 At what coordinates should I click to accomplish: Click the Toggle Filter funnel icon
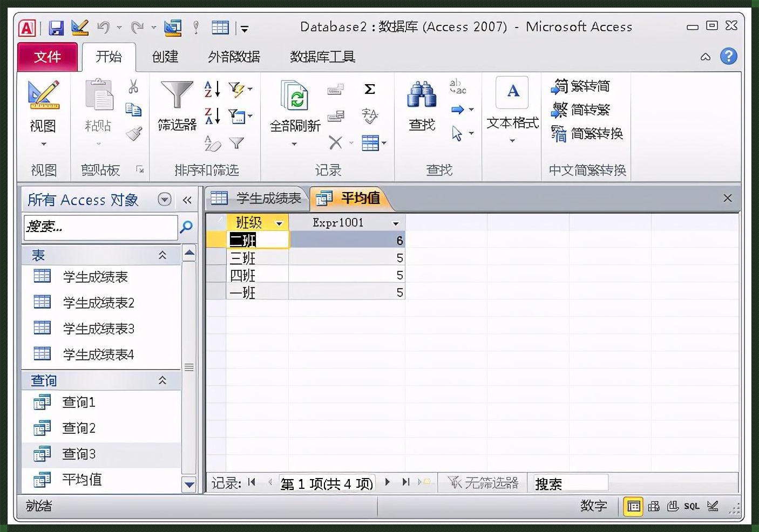pyautogui.click(x=236, y=143)
